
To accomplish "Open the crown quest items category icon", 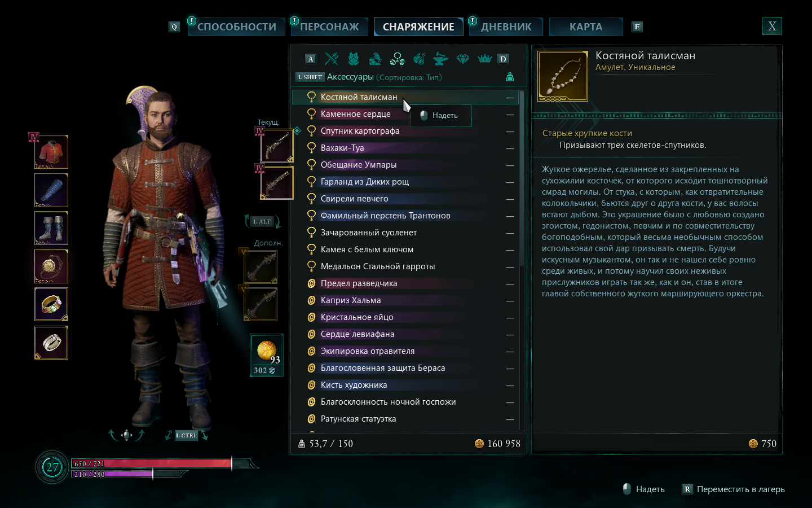I will pos(484,59).
